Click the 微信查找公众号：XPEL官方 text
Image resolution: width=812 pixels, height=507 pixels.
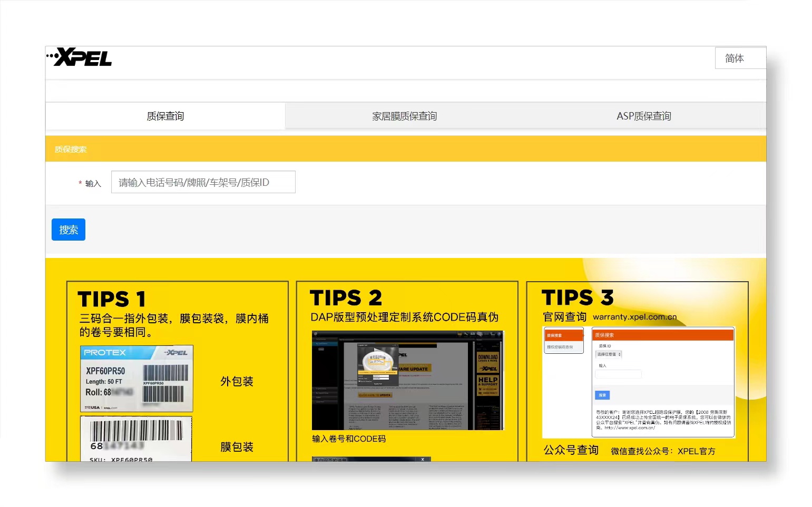coord(663,451)
